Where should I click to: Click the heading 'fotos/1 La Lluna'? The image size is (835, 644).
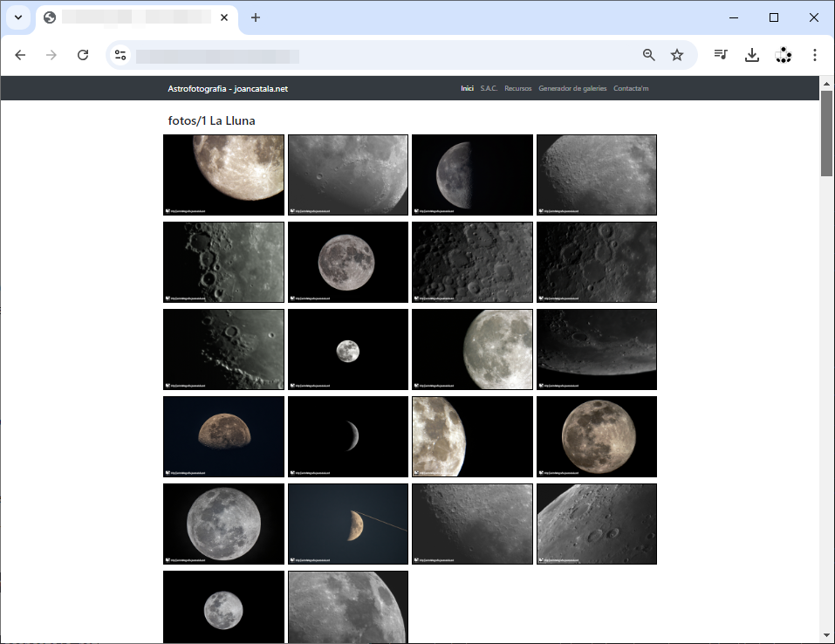tap(211, 121)
